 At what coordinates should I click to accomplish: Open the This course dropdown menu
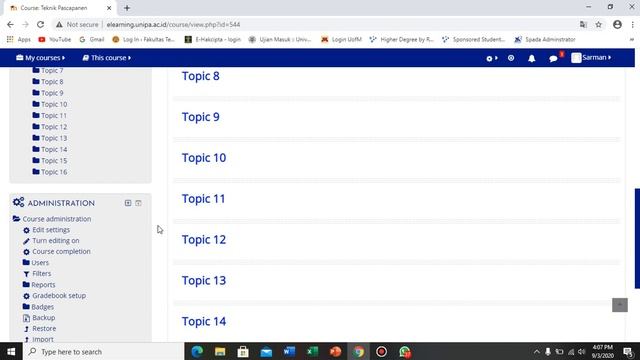107,58
